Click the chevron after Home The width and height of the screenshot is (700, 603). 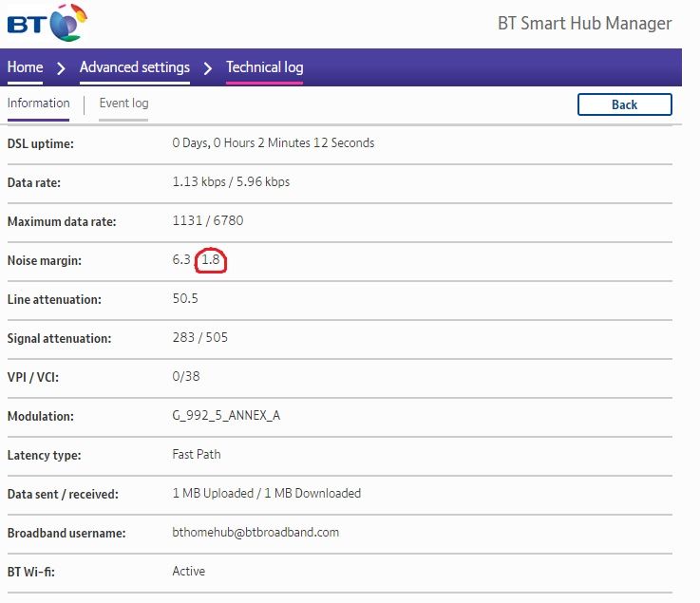click(x=61, y=68)
